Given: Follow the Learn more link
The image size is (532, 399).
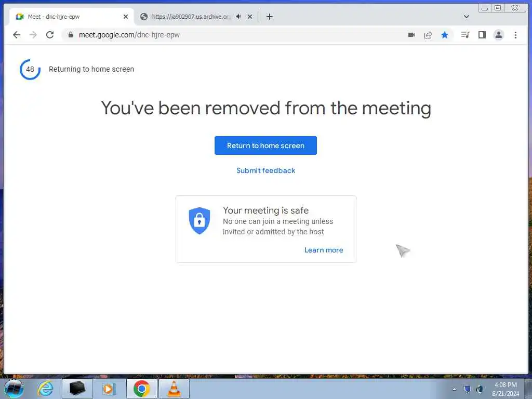Looking at the screenshot, I should click(324, 250).
